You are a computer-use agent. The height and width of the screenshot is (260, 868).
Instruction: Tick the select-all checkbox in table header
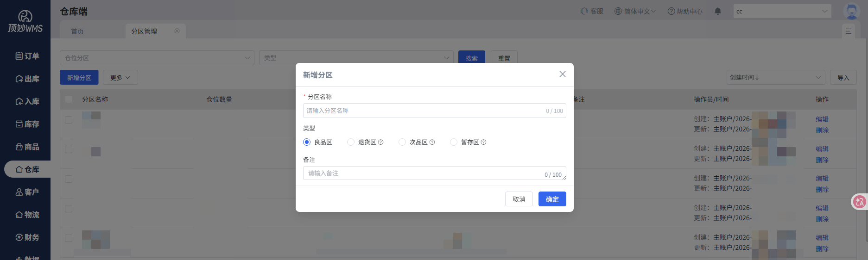pyautogui.click(x=69, y=99)
